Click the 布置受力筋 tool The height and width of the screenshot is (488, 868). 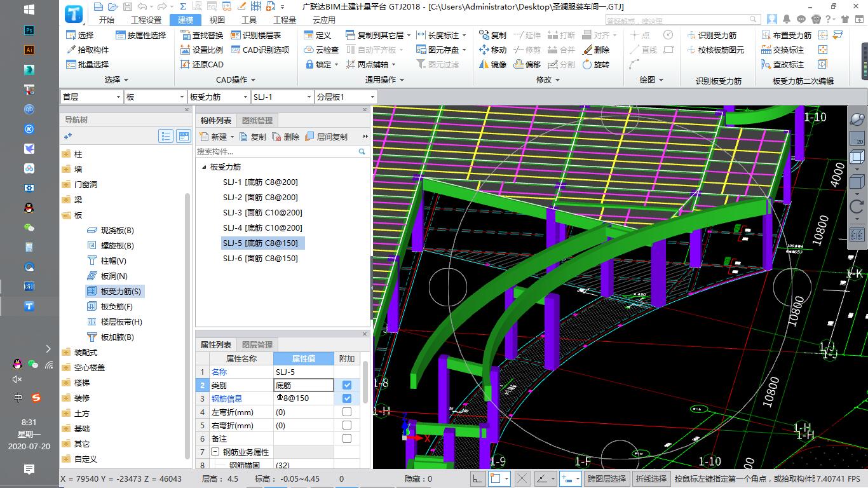tap(787, 35)
